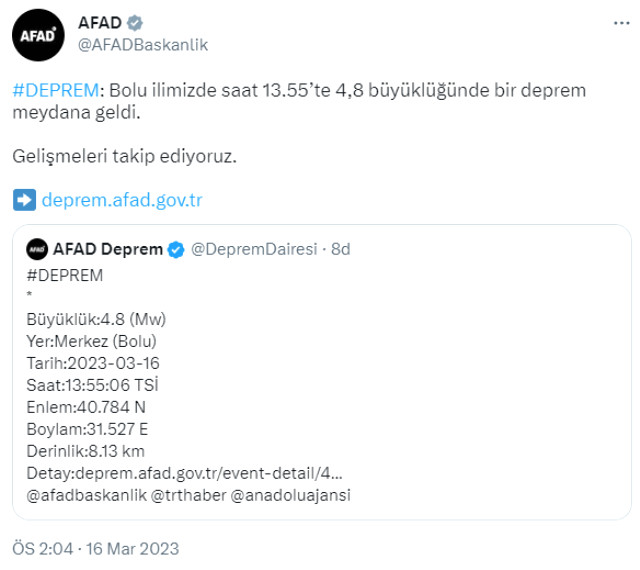Open the deprem.afad.gov.tr link in the main tweet
The image size is (640, 570).
pyautogui.click(x=122, y=200)
